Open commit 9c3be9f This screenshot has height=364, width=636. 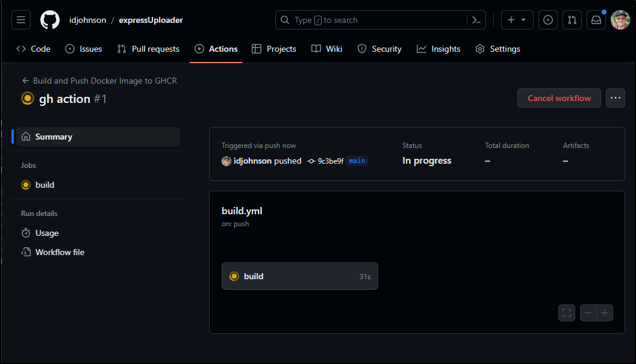pos(331,161)
